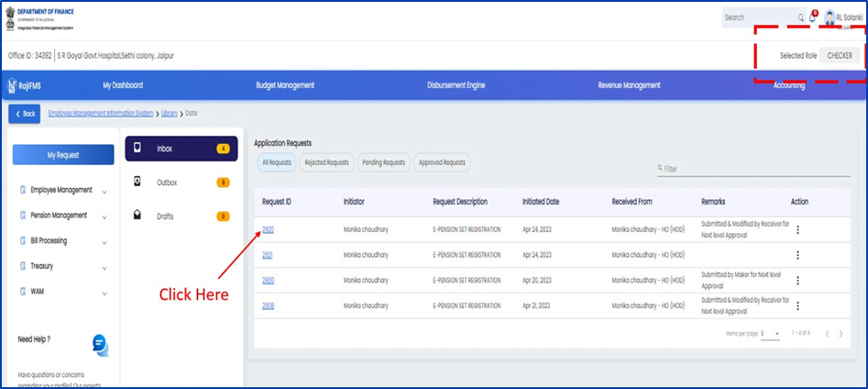Expand WAM section
The width and height of the screenshot is (868, 389).
104,294
